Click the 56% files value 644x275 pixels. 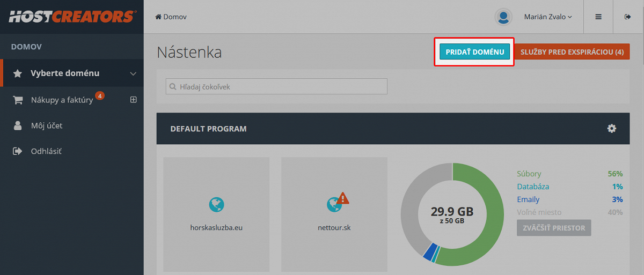[615, 174]
